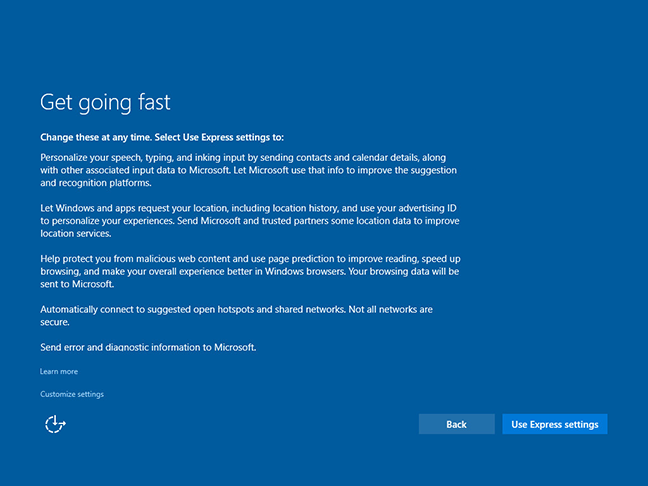Open the Learn more link
Image resolution: width=648 pixels, height=486 pixels.
59,371
